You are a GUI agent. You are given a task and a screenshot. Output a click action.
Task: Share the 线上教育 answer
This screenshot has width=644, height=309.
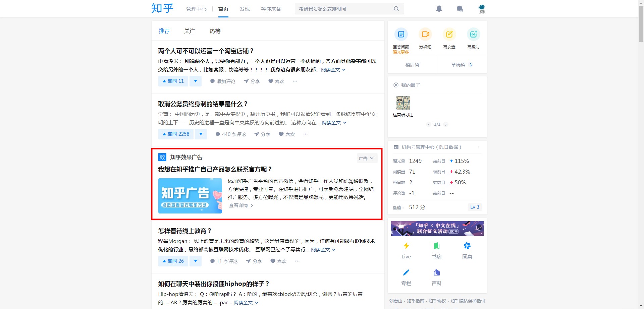[254, 261]
